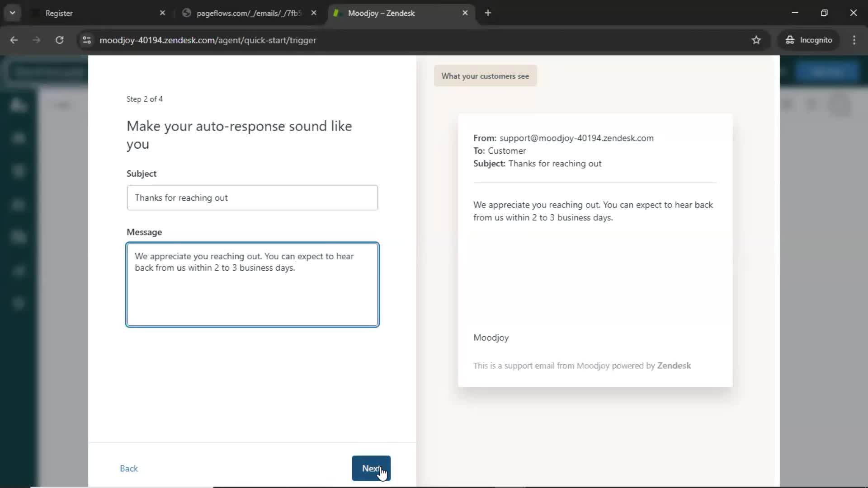
Task: Click the 'powered by Zendesk' footer text
Action: point(651,366)
